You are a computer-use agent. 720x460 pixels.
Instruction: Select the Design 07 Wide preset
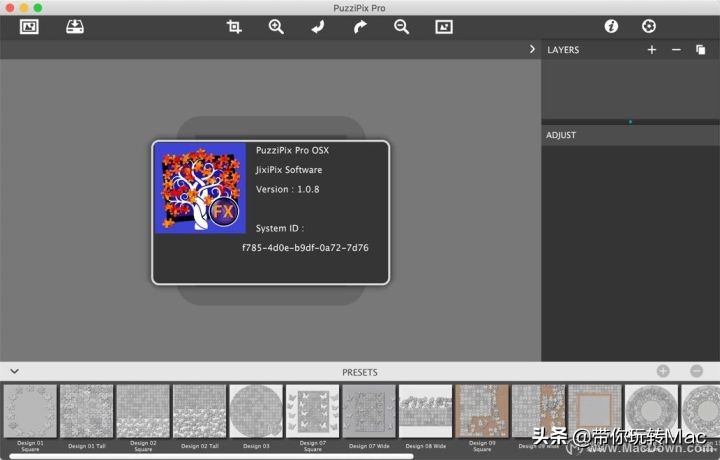coord(369,411)
